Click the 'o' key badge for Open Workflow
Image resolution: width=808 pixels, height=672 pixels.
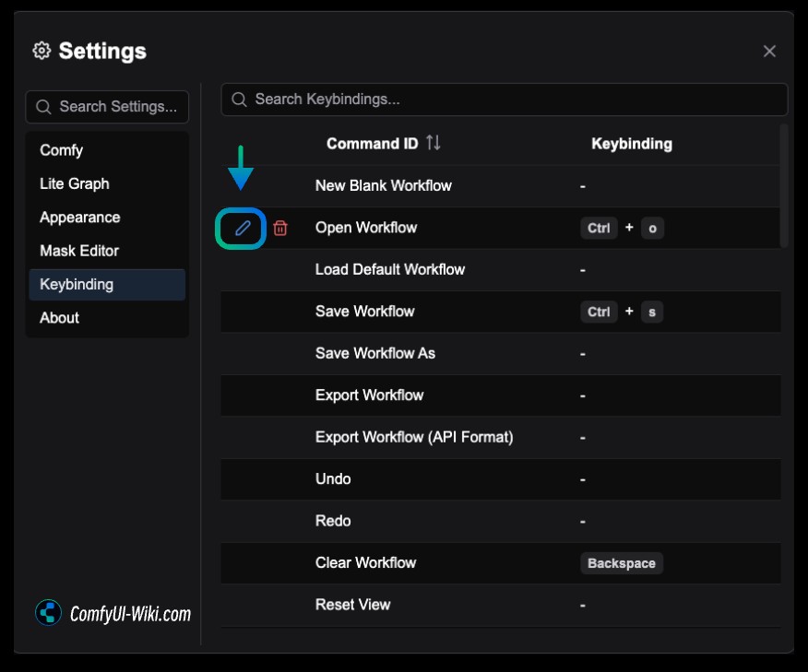[x=652, y=228]
